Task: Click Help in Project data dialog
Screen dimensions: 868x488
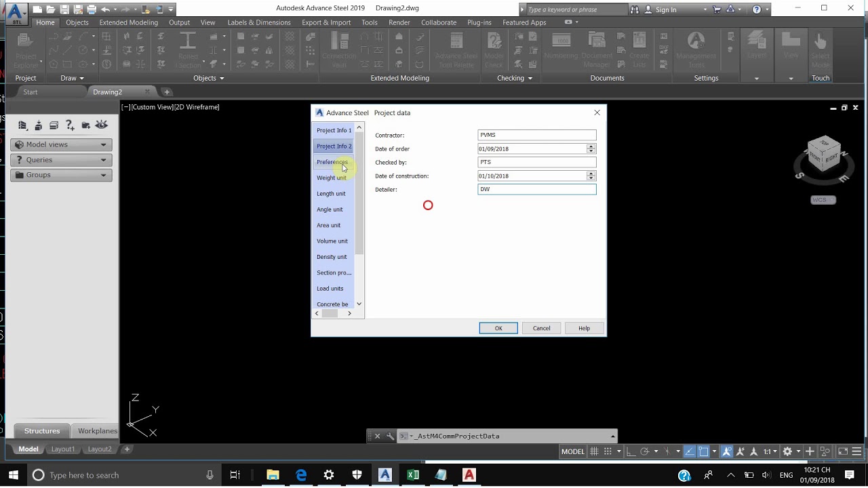Action: pyautogui.click(x=585, y=328)
